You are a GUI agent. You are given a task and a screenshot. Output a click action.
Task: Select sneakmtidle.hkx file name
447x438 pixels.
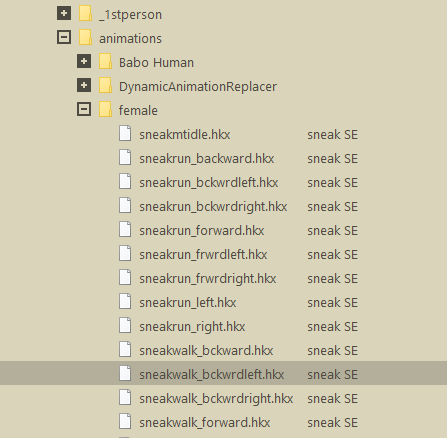(x=185, y=135)
